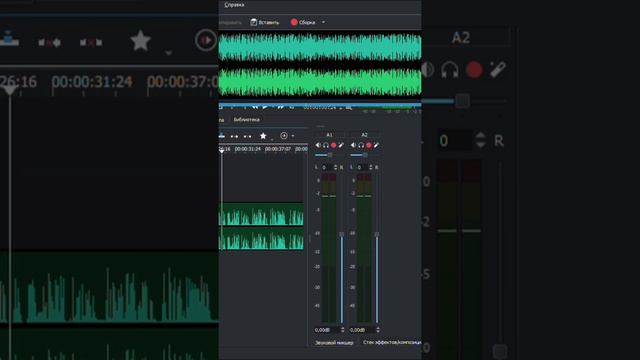The height and width of the screenshot is (360, 640).
Task: Click the Вставить button
Action: point(264,22)
